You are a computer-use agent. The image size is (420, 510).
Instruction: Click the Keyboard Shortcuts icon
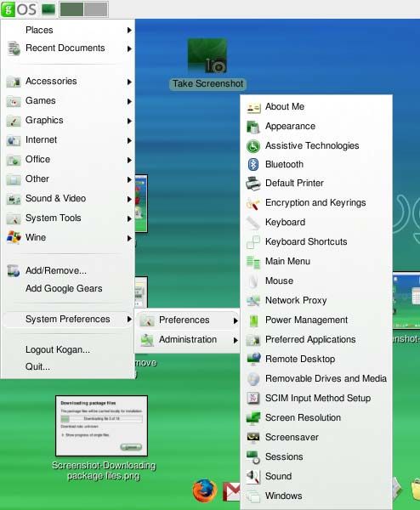coord(253,242)
